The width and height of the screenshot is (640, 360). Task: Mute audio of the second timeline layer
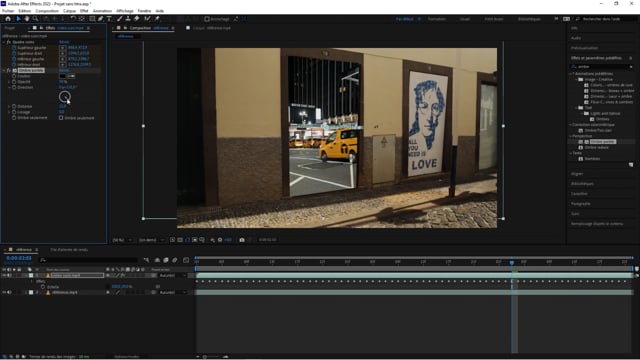[9, 293]
